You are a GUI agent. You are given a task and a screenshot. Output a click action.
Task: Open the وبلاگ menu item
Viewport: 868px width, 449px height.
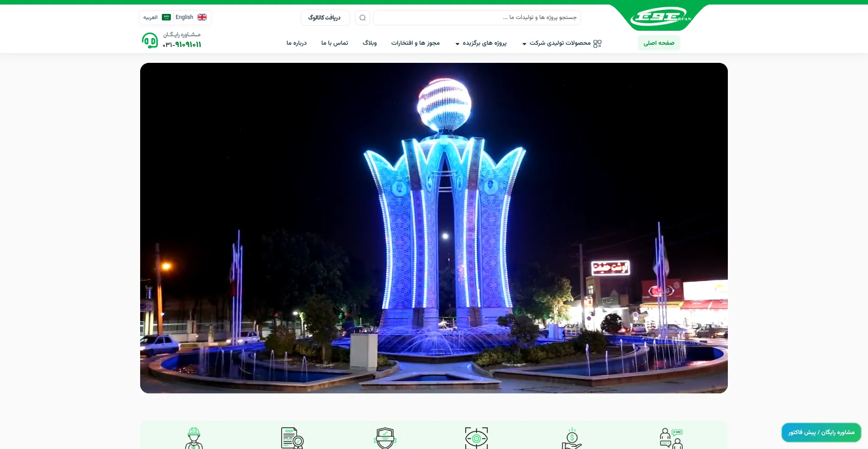pyautogui.click(x=369, y=43)
